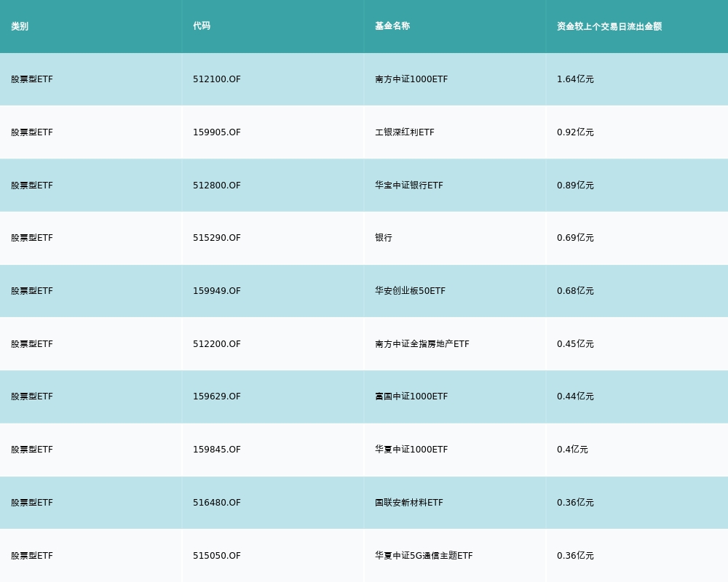The width and height of the screenshot is (728, 582).
Task: Select code 159905.OF
Action: [217, 132]
